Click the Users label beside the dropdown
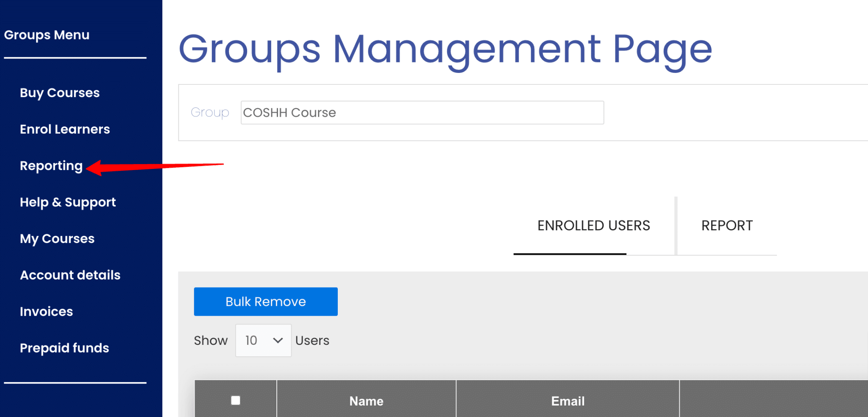868x417 pixels. pyautogui.click(x=312, y=341)
